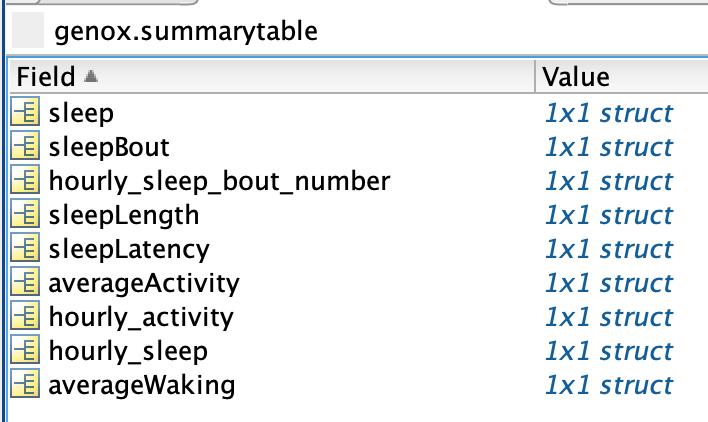Click the struct icon beside sleepLatency
708x422 pixels.
click(x=25, y=247)
